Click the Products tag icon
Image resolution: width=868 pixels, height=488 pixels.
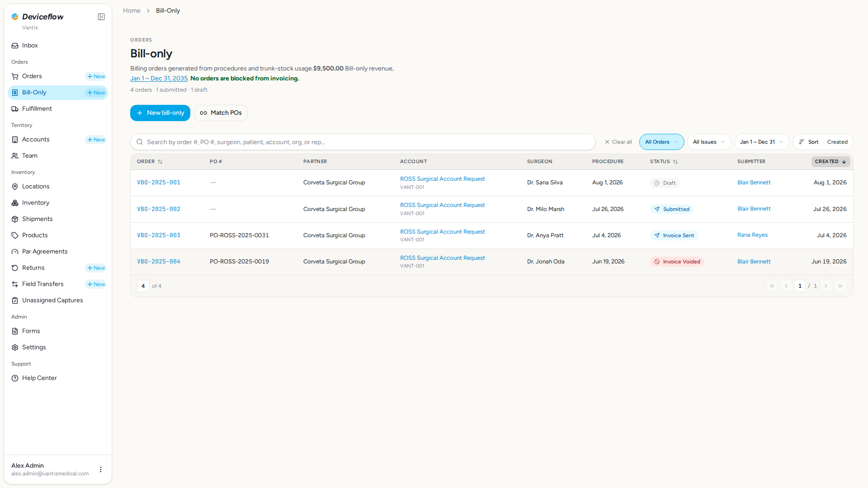coord(15,235)
